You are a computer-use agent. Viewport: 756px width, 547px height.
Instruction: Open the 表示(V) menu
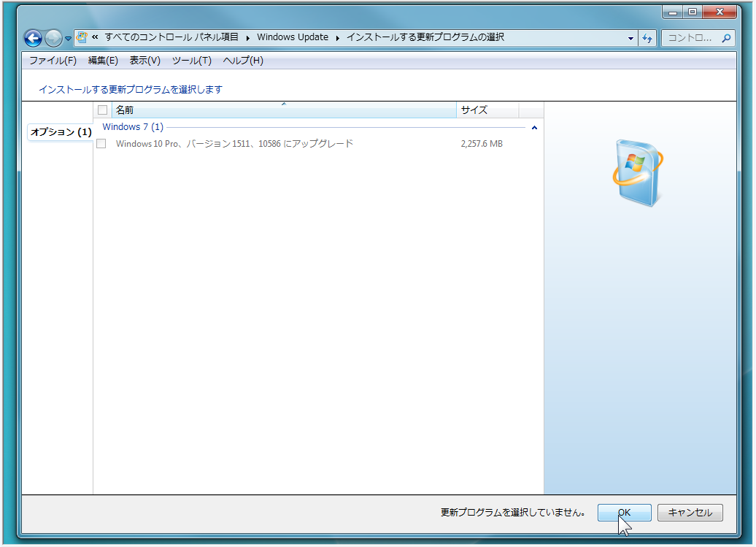[x=144, y=61]
